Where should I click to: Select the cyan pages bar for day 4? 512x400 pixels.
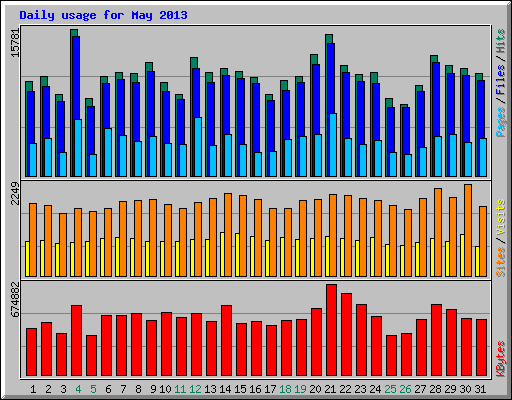78,148
